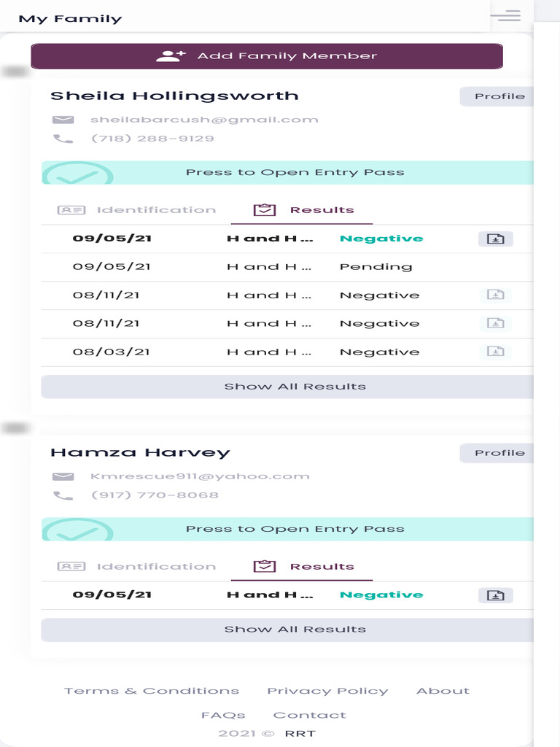Switch to Sheila's Identification tab
Image resolution: width=560 pixels, height=747 pixels.
pos(137,210)
